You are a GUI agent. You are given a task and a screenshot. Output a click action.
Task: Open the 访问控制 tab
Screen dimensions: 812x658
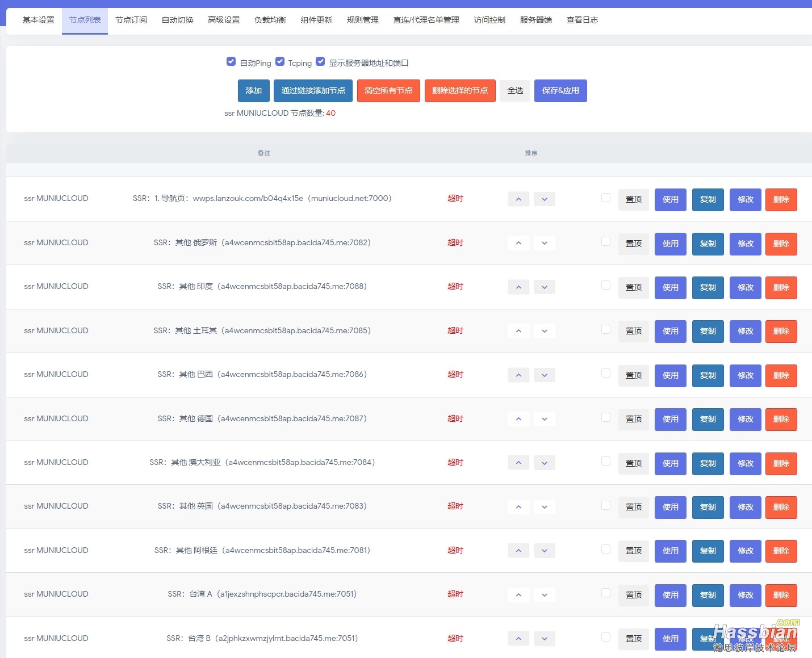coord(489,20)
